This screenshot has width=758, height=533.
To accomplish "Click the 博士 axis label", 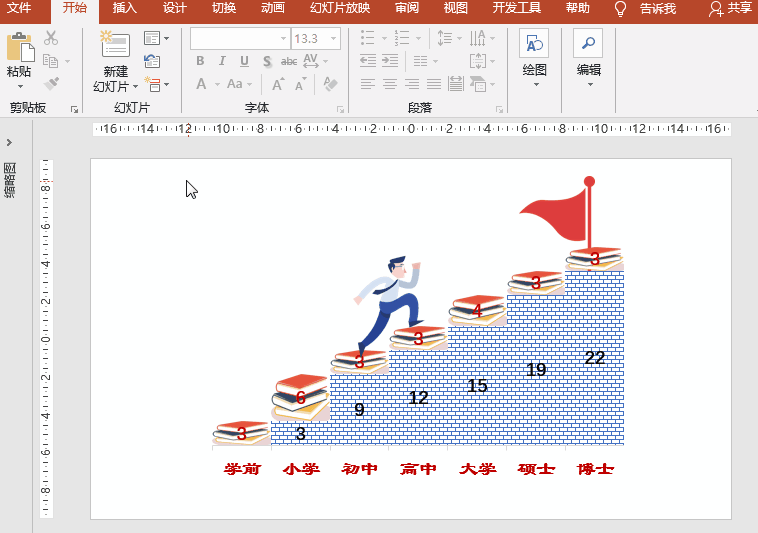I will pos(595,469).
